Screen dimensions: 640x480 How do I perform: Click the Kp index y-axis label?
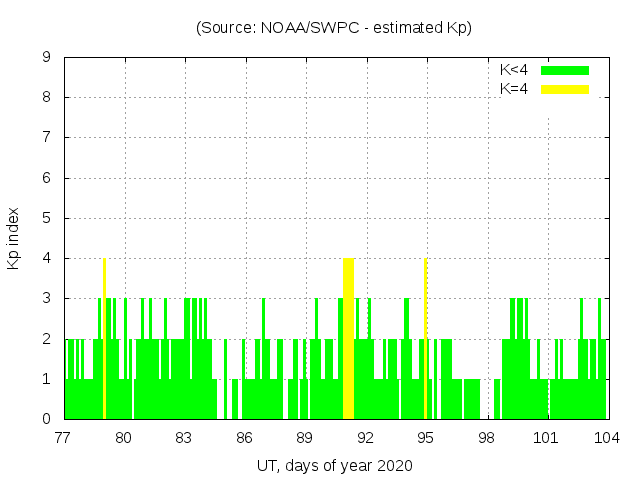point(14,238)
